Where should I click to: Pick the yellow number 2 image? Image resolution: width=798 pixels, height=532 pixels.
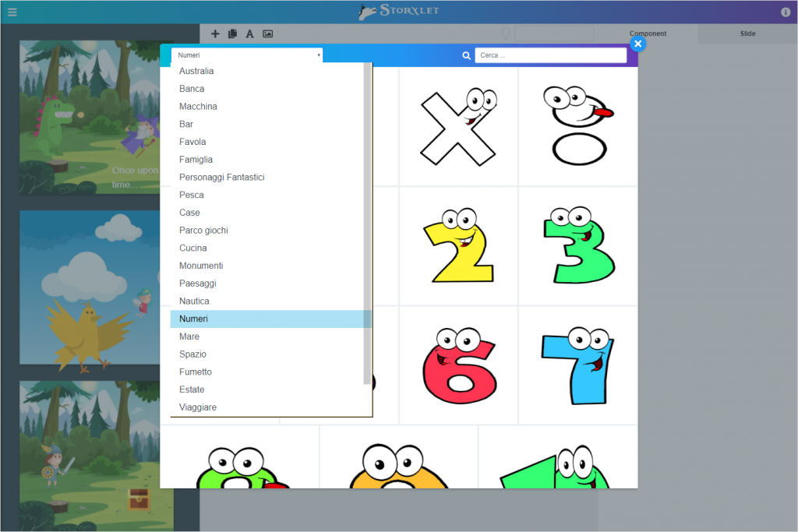pos(458,246)
